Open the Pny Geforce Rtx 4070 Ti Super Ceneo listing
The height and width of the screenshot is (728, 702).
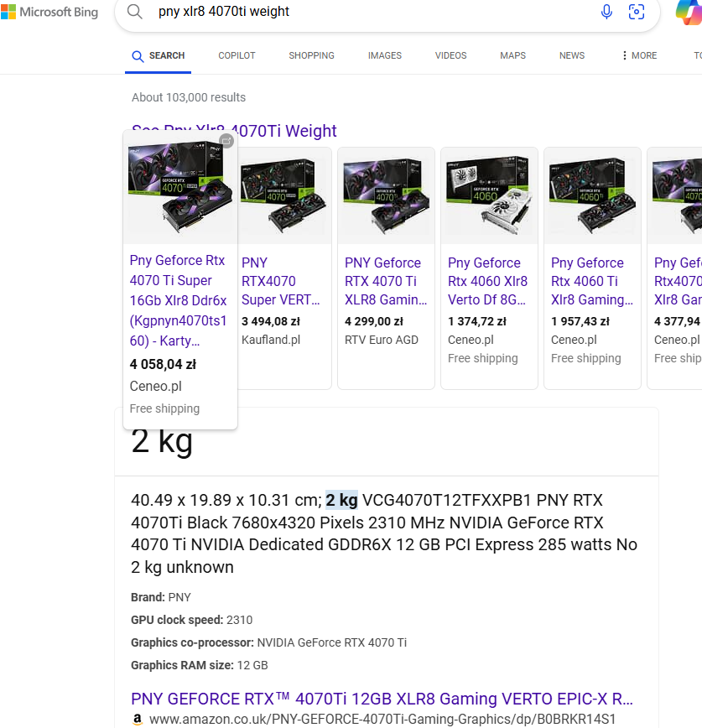pyautogui.click(x=178, y=300)
